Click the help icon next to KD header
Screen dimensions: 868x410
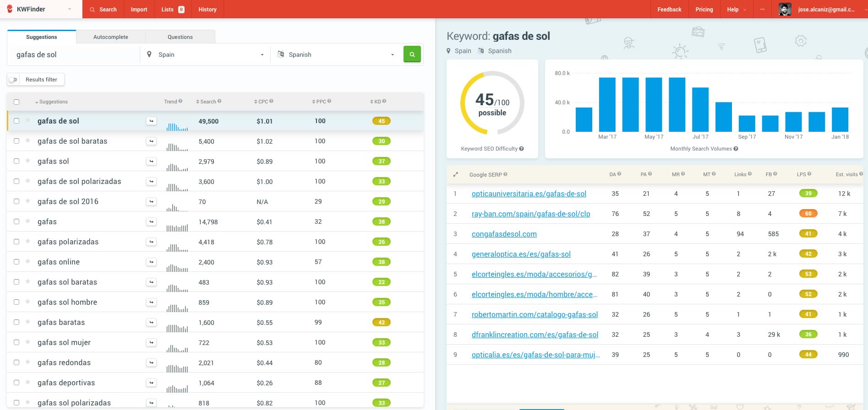(x=384, y=101)
